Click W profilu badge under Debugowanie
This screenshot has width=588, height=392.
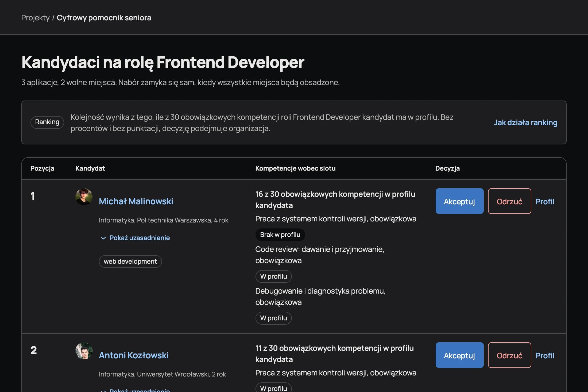point(273,318)
